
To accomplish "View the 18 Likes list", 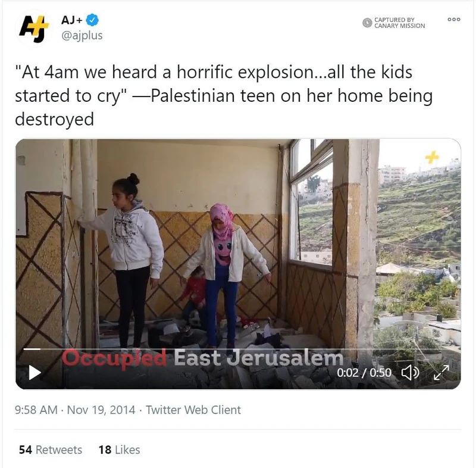I will pos(120,450).
